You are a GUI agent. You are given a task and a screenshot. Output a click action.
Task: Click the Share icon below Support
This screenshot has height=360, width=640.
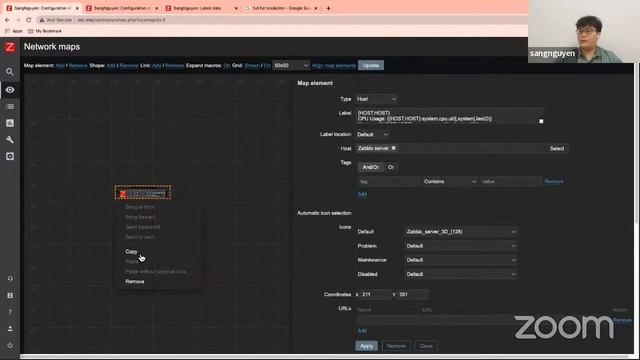10,295
